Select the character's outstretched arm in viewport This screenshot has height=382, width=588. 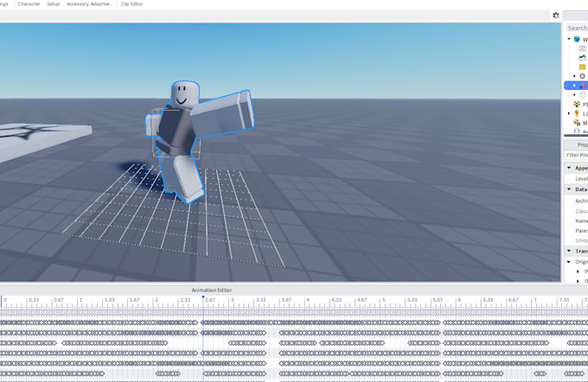click(223, 113)
